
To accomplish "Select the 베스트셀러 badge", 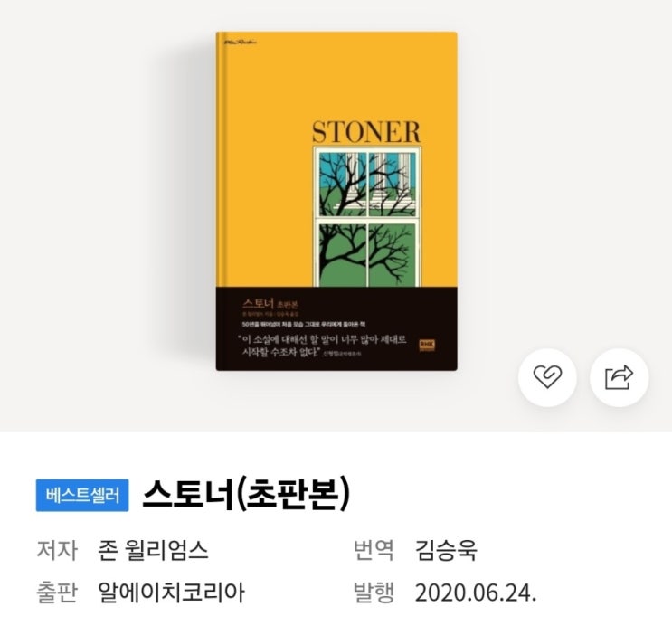I will 82,495.
